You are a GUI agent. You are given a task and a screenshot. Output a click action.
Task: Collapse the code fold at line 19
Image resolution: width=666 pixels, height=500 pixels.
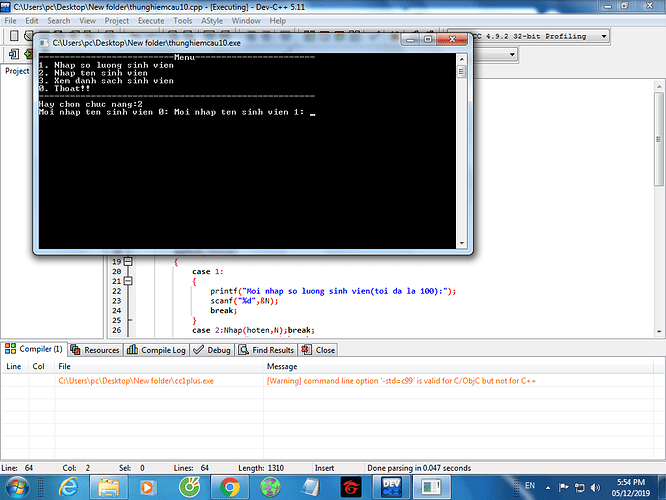tap(128, 260)
